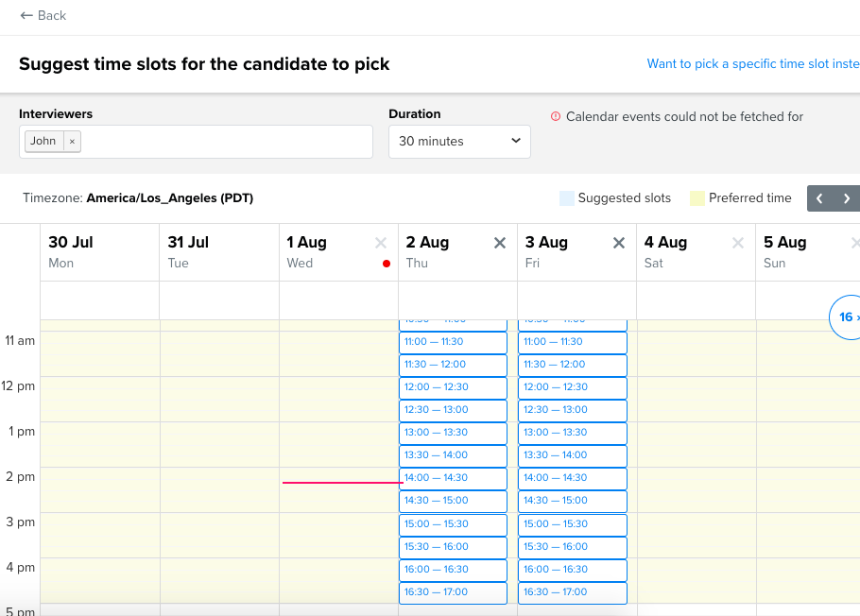The height and width of the screenshot is (616, 860).
Task: Select Thursday 11:00 — 11:30 slot
Action: tap(453, 342)
